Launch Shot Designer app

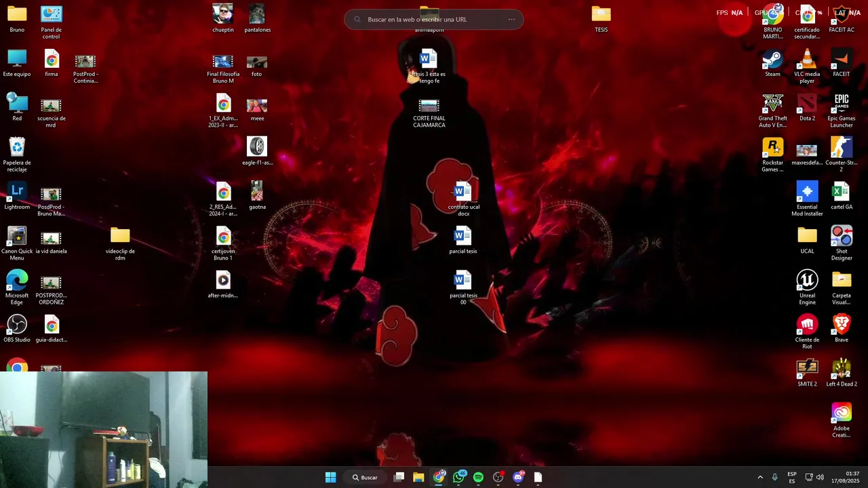841,243
